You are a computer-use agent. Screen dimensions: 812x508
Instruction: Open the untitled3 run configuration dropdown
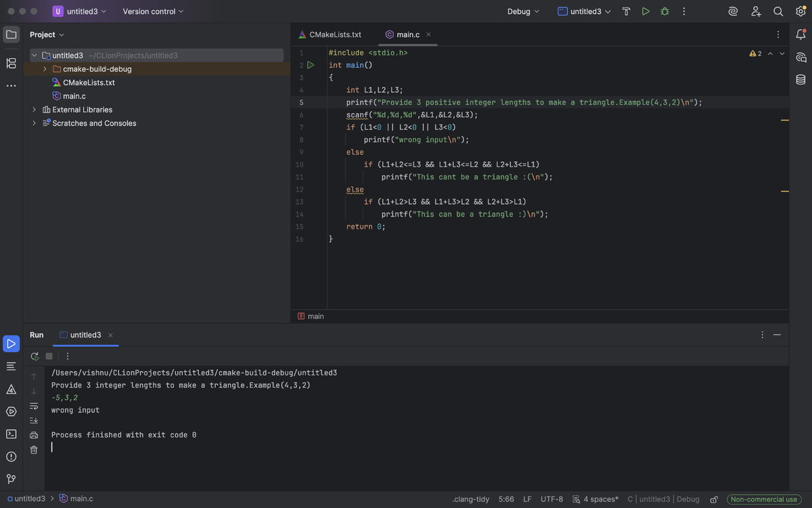[x=585, y=12]
